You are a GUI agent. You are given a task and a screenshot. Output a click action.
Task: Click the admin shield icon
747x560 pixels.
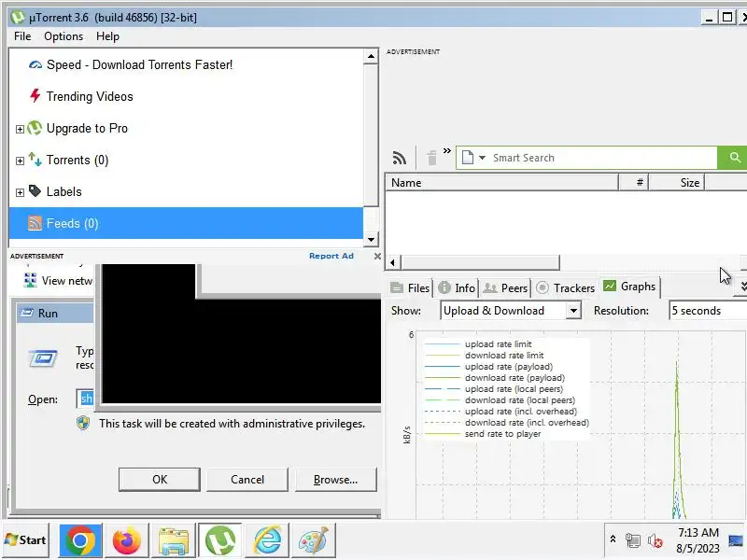point(83,424)
